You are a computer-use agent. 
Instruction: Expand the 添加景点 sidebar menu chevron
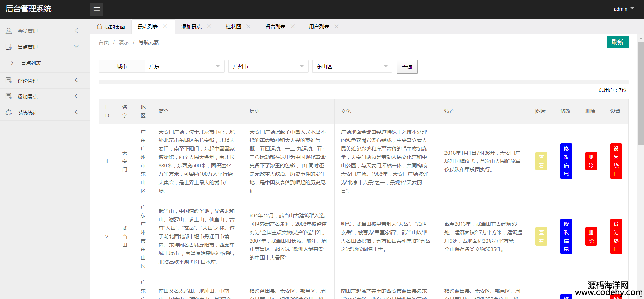76,96
